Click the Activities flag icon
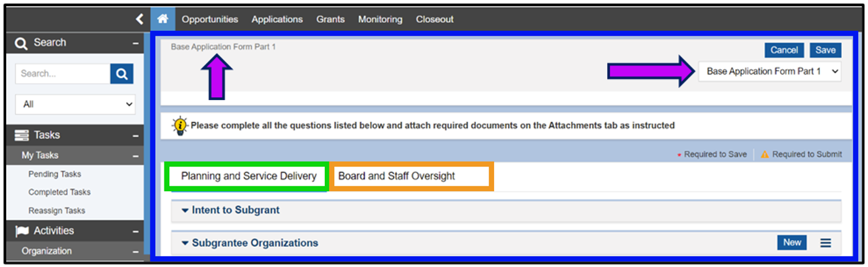The height and width of the screenshot is (267, 868). click(x=21, y=231)
